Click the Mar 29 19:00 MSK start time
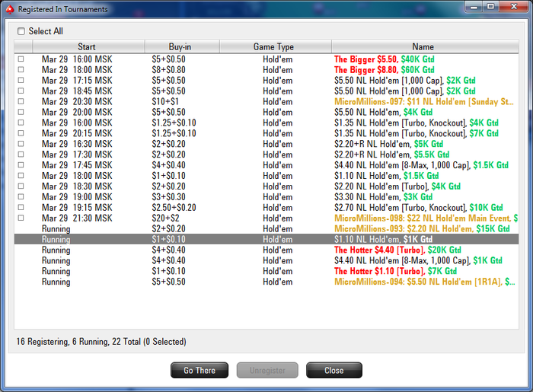The height and width of the screenshot is (392, 533). click(x=77, y=196)
